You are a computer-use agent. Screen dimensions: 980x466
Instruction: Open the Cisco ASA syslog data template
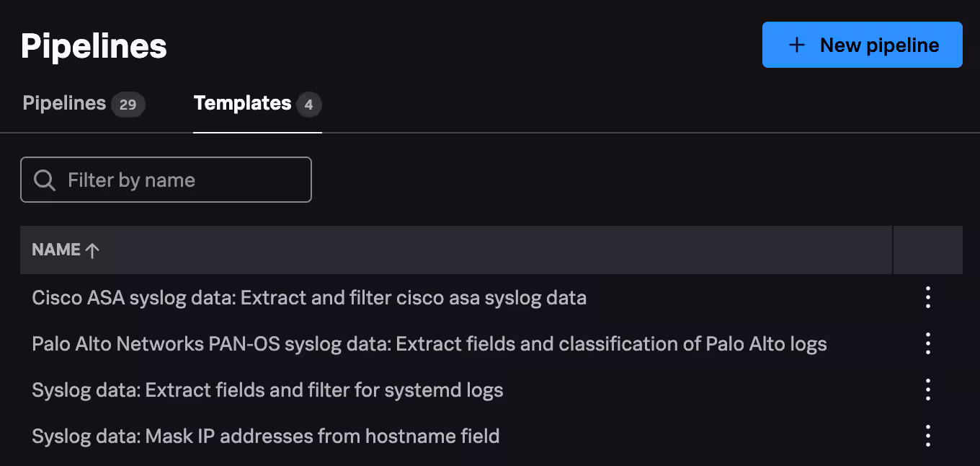309,297
